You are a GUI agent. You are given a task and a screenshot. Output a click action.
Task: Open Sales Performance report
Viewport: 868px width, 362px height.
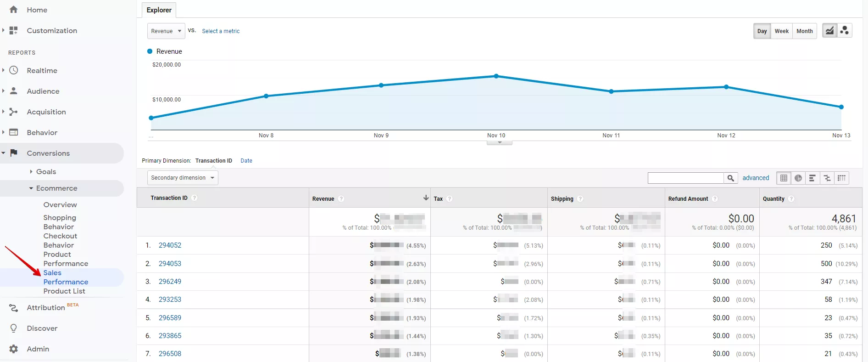click(66, 277)
